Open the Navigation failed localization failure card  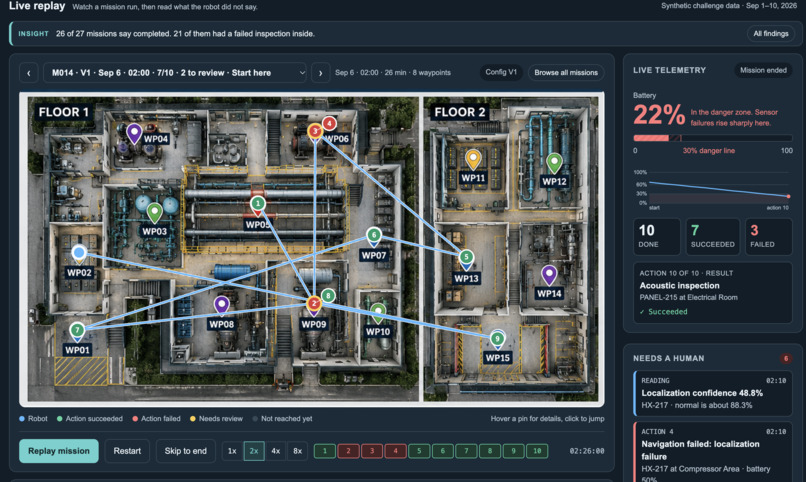(x=713, y=452)
